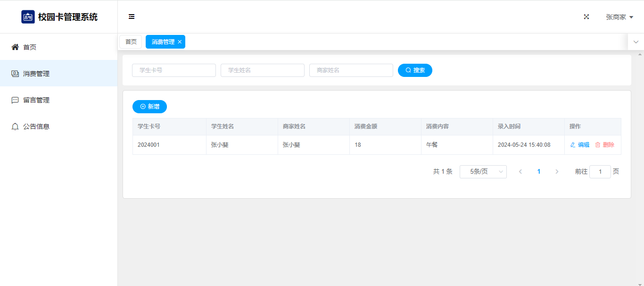The width and height of the screenshot is (644, 286).
Task: Click the 消费管理 sidebar icon
Action: (x=15, y=74)
